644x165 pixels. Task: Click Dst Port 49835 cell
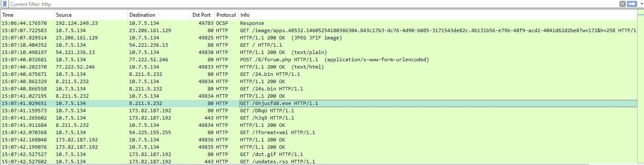pyautogui.click(x=206, y=147)
